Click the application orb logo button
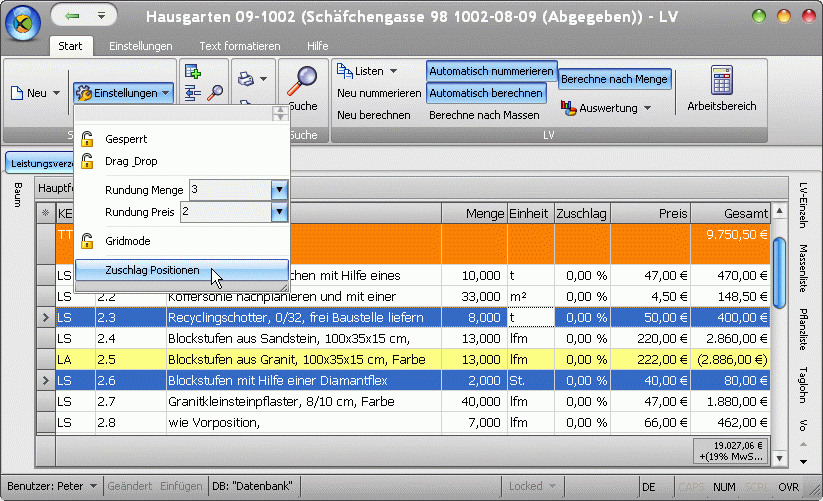 coord(23,23)
